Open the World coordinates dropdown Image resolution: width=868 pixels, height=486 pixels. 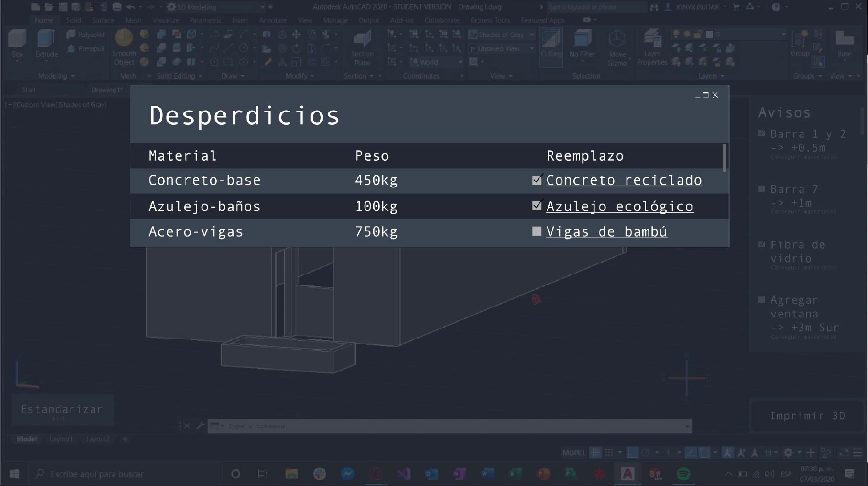pyautogui.click(x=437, y=62)
